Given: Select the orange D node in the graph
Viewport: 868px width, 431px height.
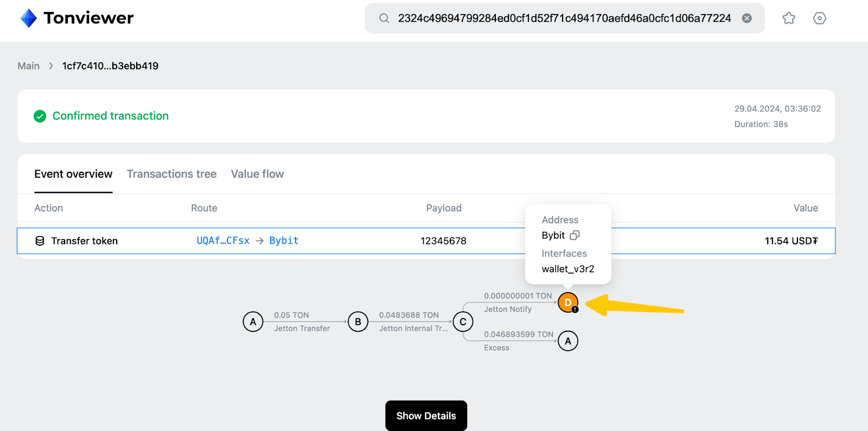Looking at the screenshot, I should point(567,303).
